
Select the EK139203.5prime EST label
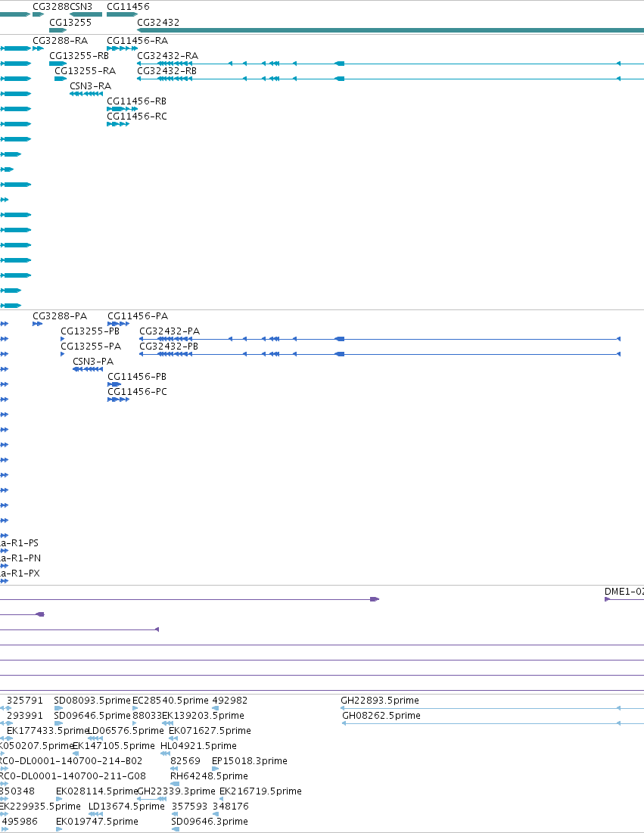click(x=204, y=716)
